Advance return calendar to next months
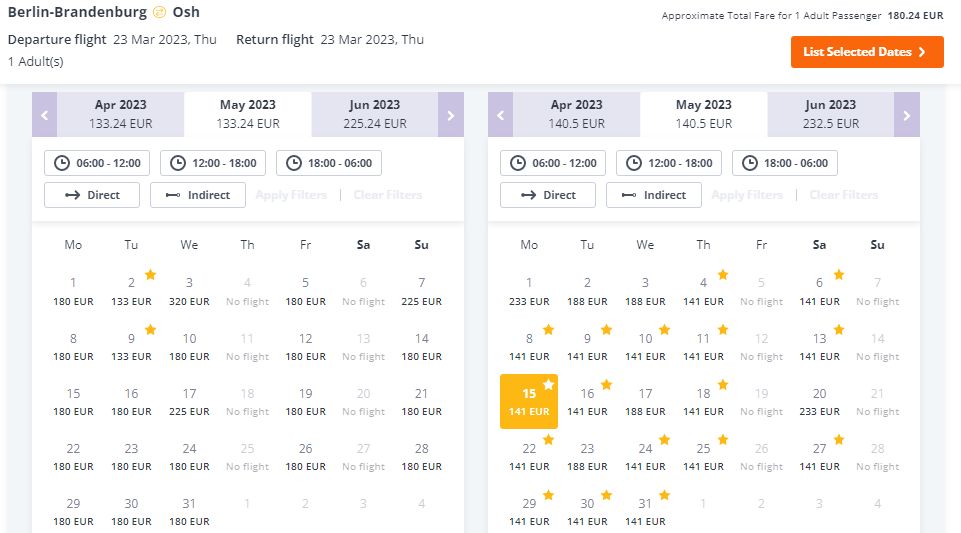This screenshot has width=961, height=533. point(906,115)
